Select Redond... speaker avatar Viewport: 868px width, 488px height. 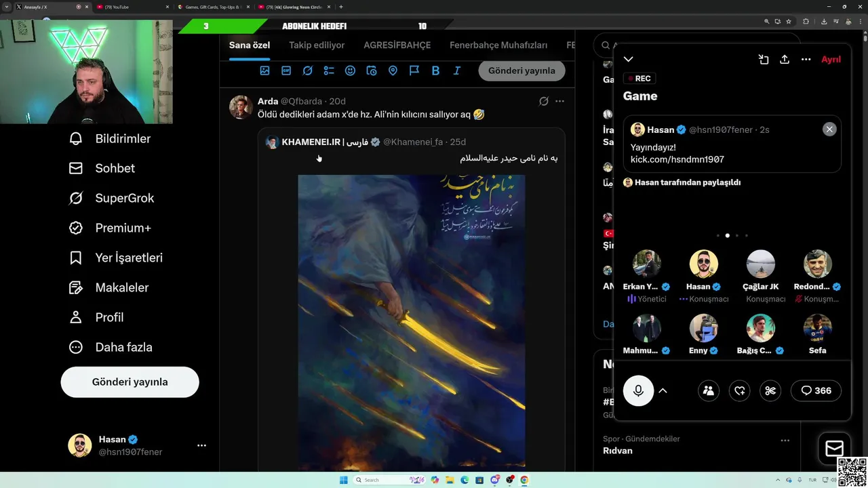coord(818,264)
